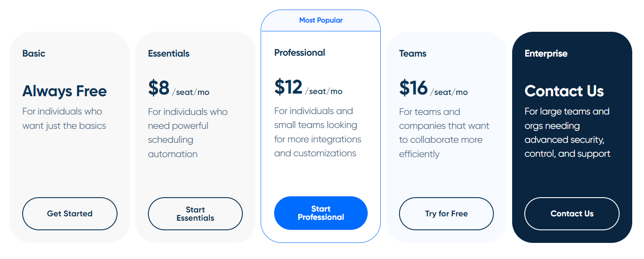Click the Most Popular badge
The height and width of the screenshot is (259, 644).
click(x=321, y=20)
